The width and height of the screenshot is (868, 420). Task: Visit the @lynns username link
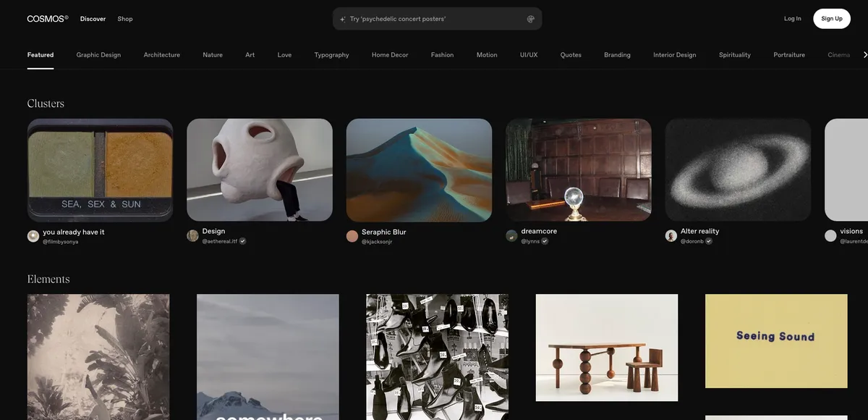(x=530, y=240)
